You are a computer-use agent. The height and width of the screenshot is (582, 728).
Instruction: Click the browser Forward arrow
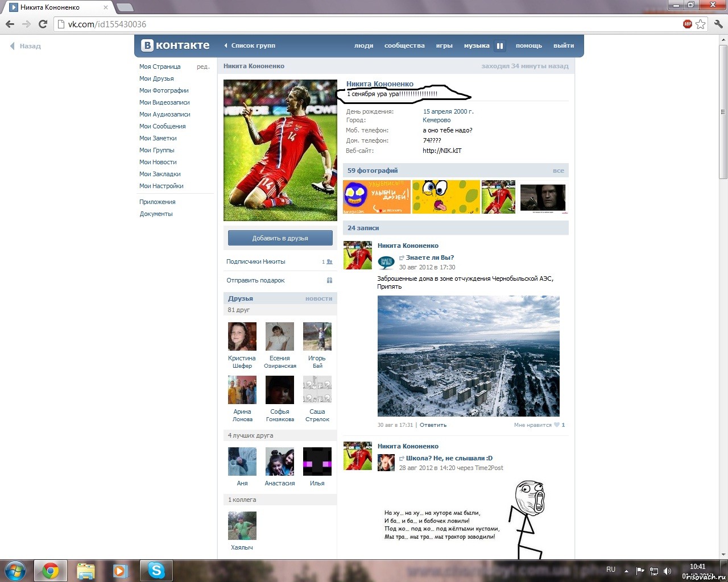point(26,24)
